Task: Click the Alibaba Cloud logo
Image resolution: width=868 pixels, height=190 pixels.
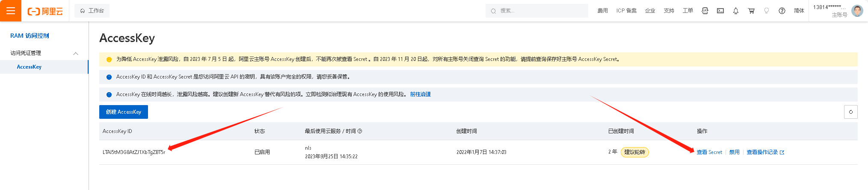Action: pyautogui.click(x=45, y=11)
